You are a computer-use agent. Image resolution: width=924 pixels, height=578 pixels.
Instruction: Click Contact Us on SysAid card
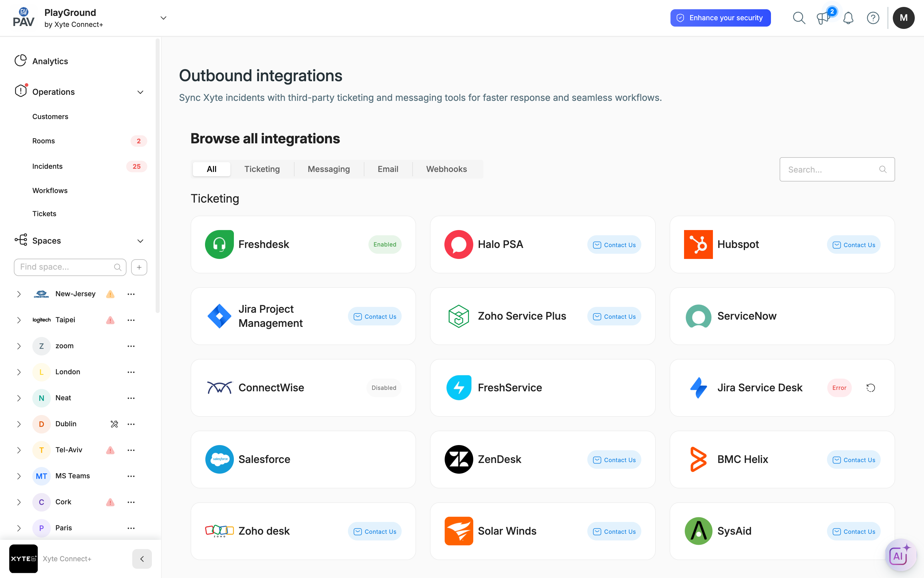pos(853,531)
